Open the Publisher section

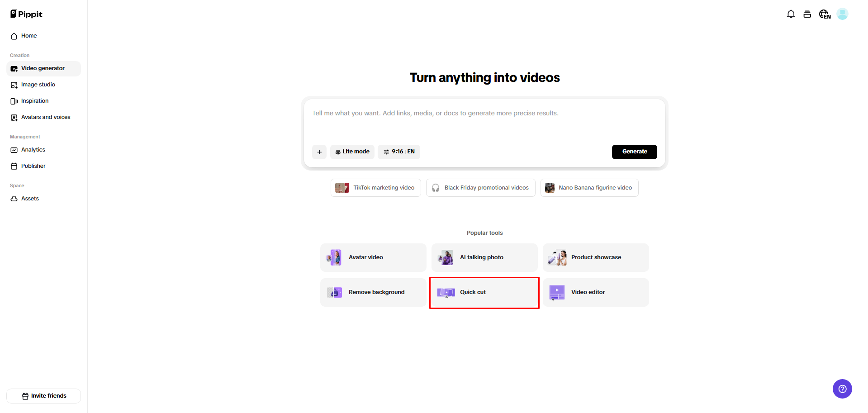(33, 166)
